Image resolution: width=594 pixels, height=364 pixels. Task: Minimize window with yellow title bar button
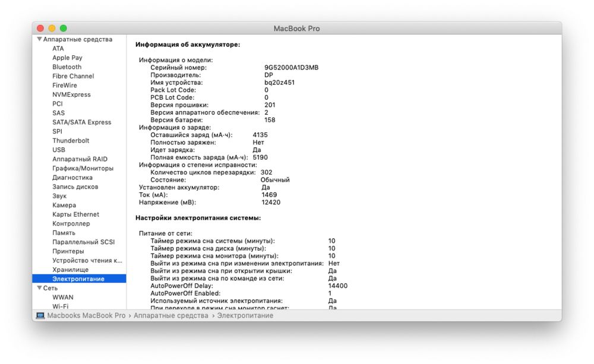pos(52,29)
